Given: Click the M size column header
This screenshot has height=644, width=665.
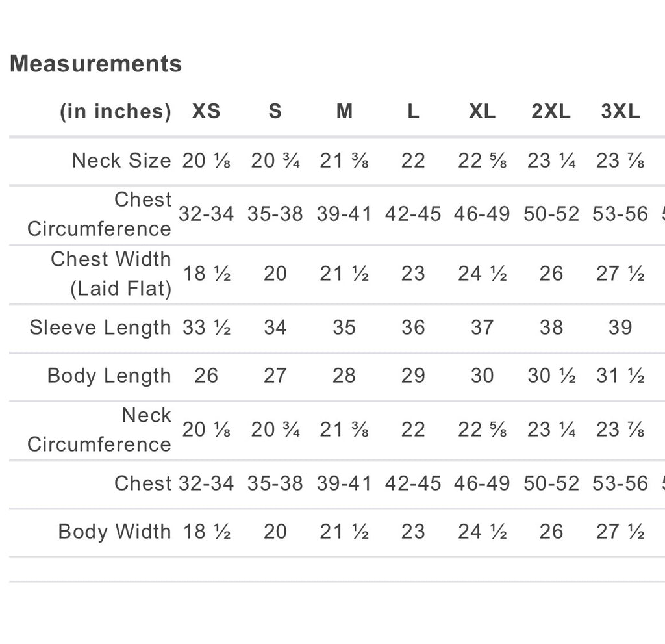Looking at the screenshot, I should pyautogui.click(x=344, y=111).
